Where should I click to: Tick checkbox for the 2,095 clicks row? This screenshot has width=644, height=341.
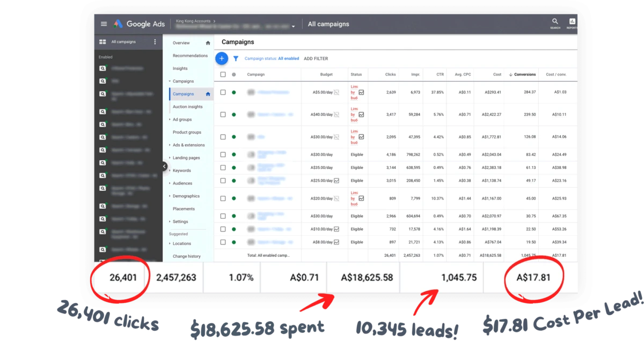pyautogui.click(x=223, y=137)
